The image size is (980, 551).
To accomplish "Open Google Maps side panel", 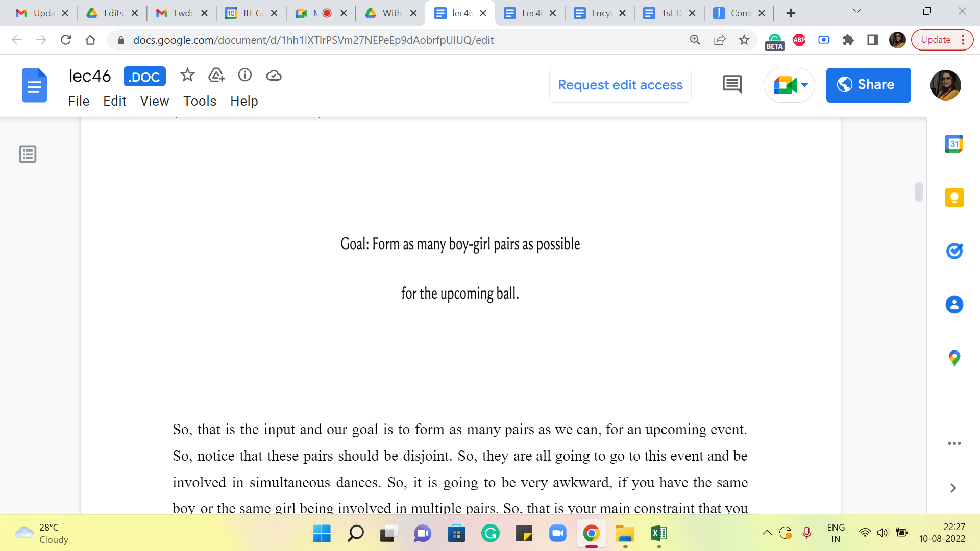I will (x=954, y=358).
